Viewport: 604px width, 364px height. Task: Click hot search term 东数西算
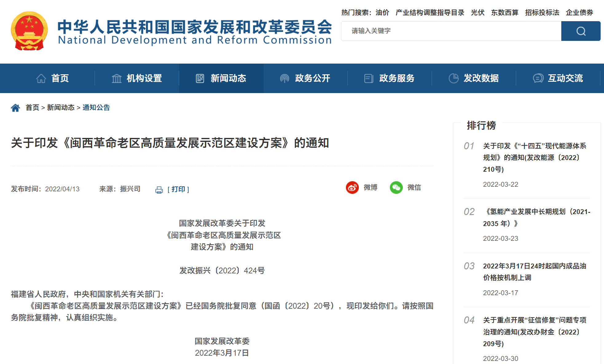tap(504, 13)
